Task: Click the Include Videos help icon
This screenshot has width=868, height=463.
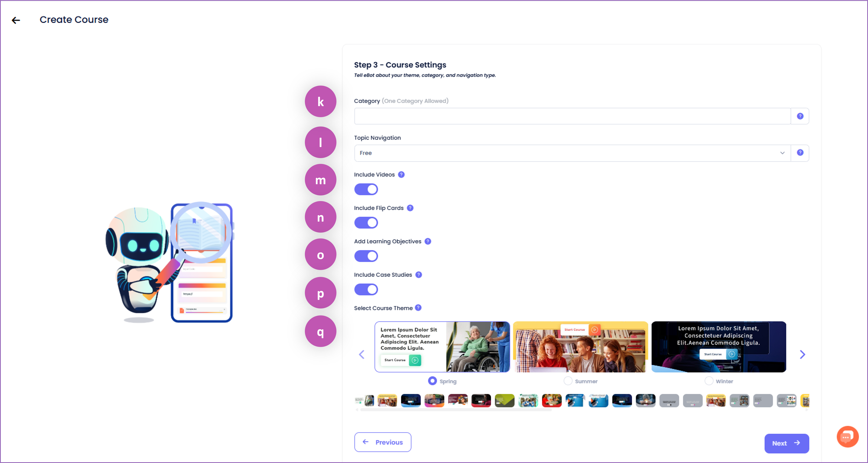Action: pos(401,175)
